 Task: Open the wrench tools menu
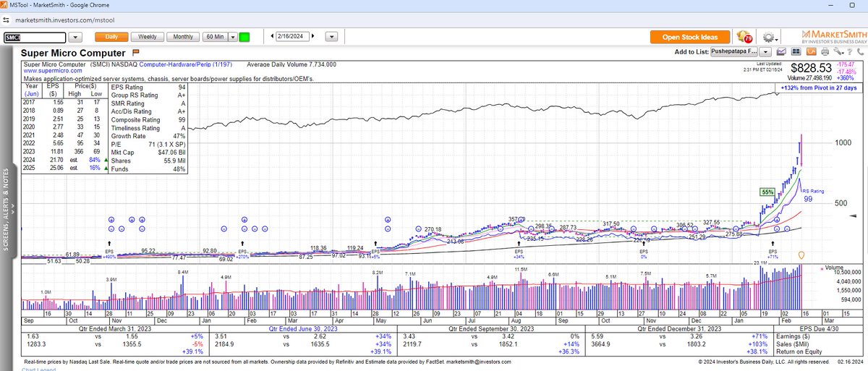click(x=841, y=53)
